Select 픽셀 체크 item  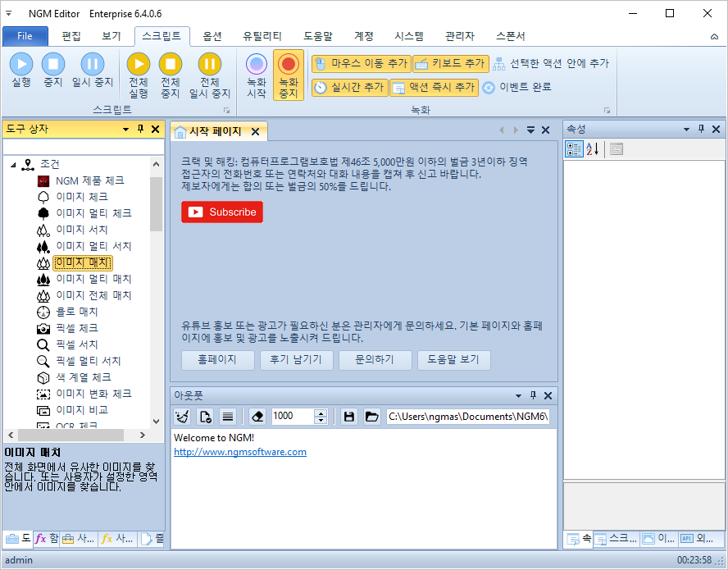(x=76, y=328)
